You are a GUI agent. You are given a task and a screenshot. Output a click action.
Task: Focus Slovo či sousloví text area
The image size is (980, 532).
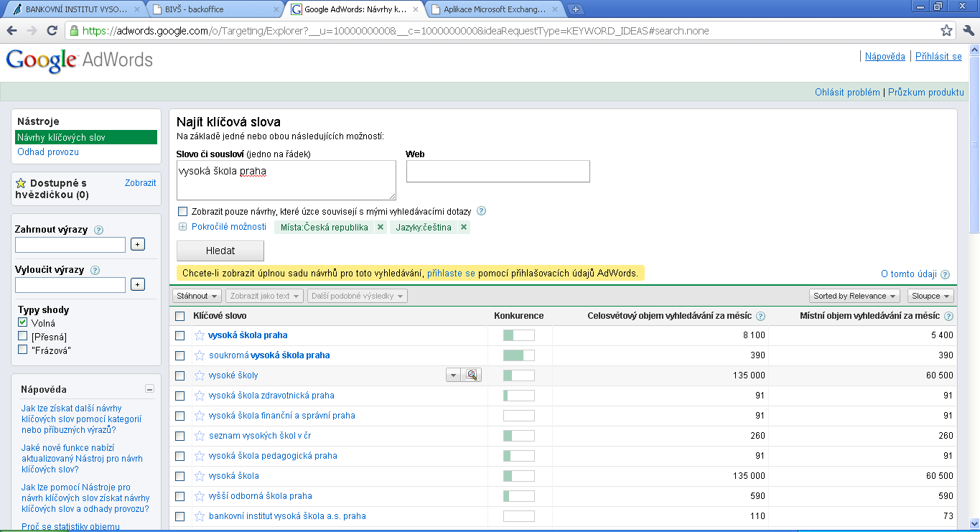(x=286, y=180)
